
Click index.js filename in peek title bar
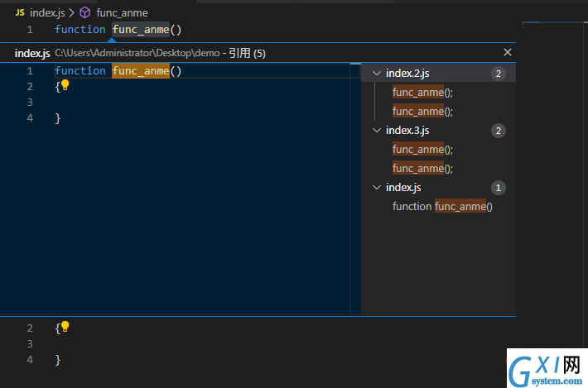click(x=32, y=53)
